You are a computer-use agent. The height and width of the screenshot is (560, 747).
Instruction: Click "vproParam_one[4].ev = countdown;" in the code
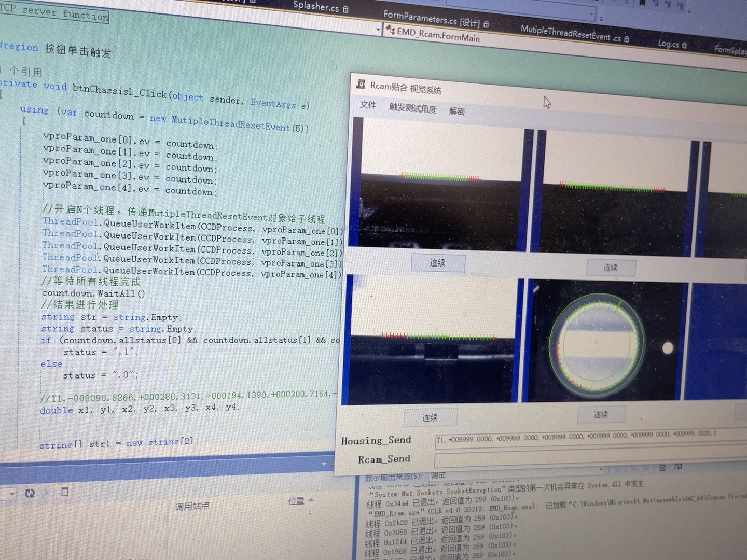(x=129, y=188)
